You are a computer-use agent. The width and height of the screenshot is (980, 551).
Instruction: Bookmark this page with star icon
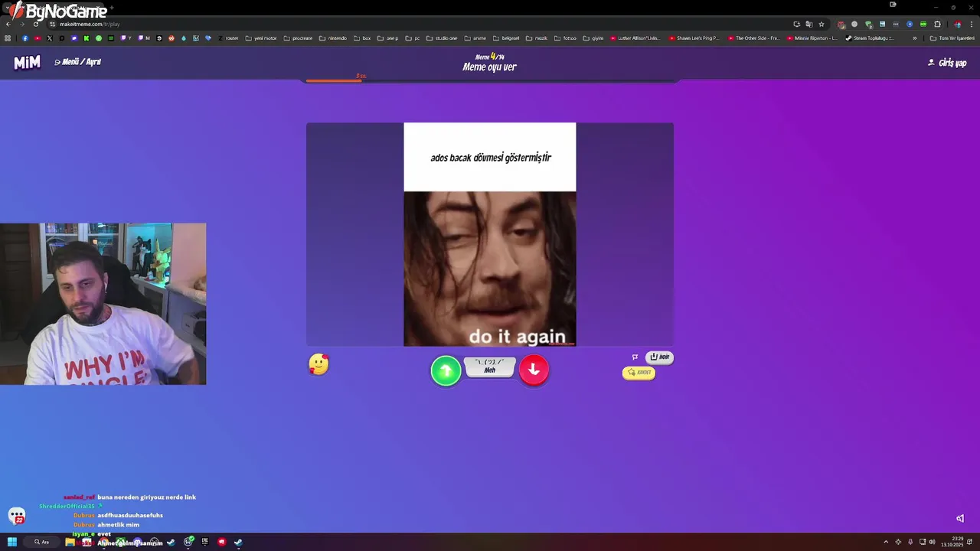(822, 24)
